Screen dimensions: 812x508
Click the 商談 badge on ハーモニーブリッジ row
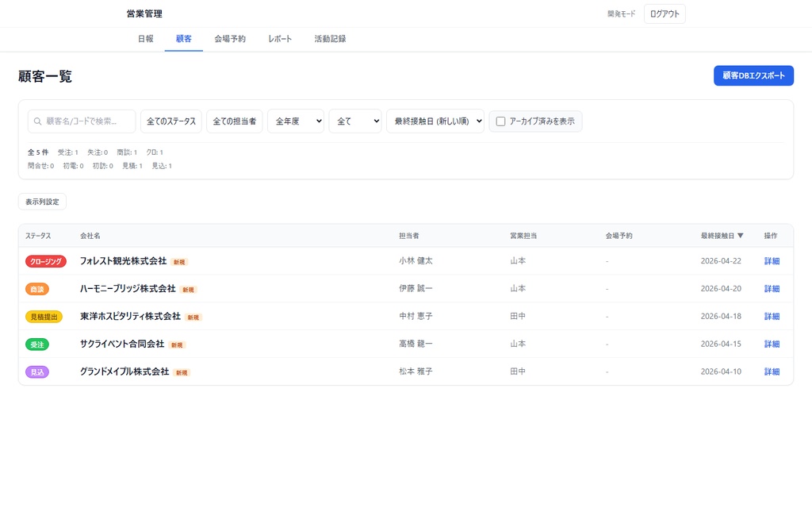click(x=37, y=288)
